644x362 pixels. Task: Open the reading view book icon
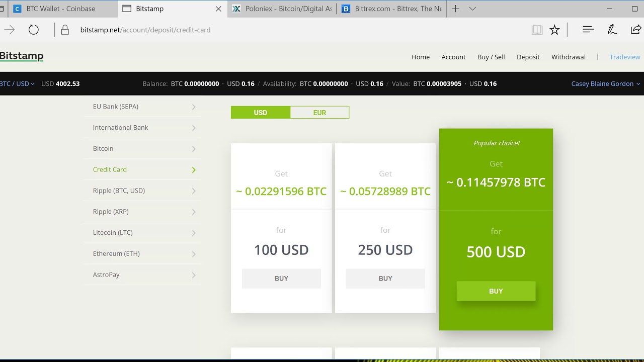click(x=537, y=30)
